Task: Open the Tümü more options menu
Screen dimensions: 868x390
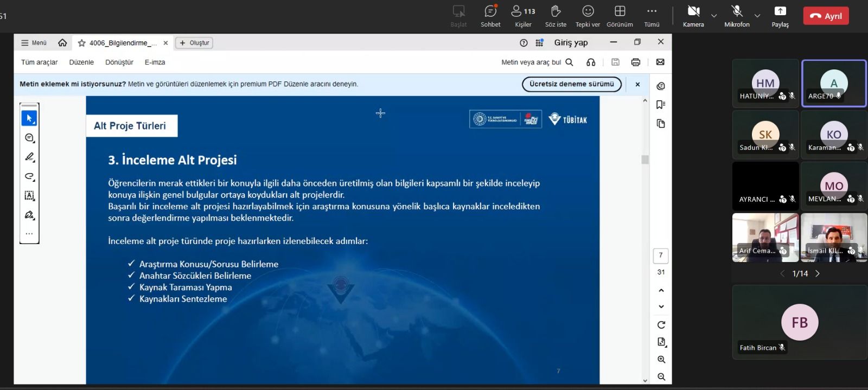Action: point(652,16)
